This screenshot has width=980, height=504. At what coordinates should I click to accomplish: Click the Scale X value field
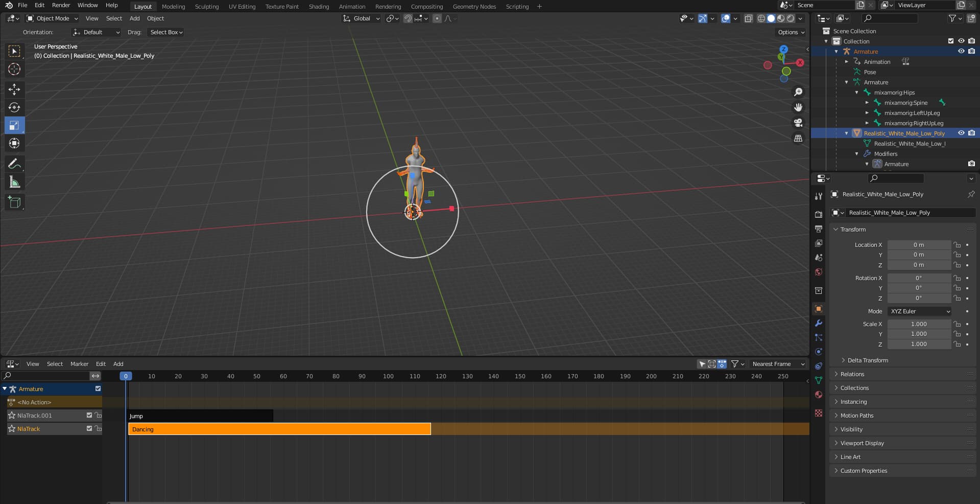(919, 324)
